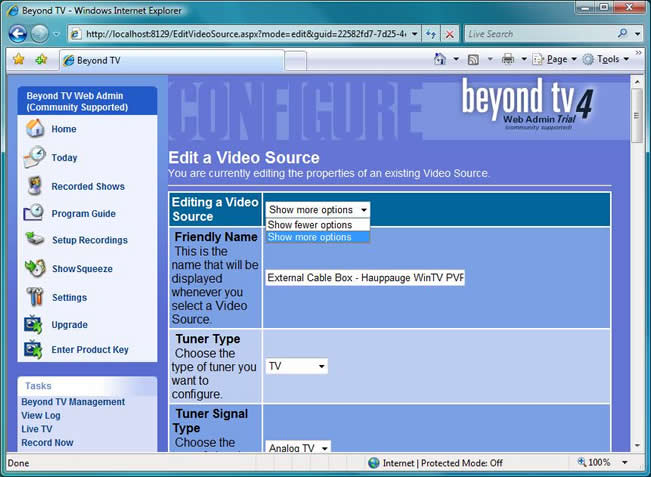The height and width of the screenshot is (477, 651).
Task: Open the Setup Recordings link
Action: pos(90,240)
